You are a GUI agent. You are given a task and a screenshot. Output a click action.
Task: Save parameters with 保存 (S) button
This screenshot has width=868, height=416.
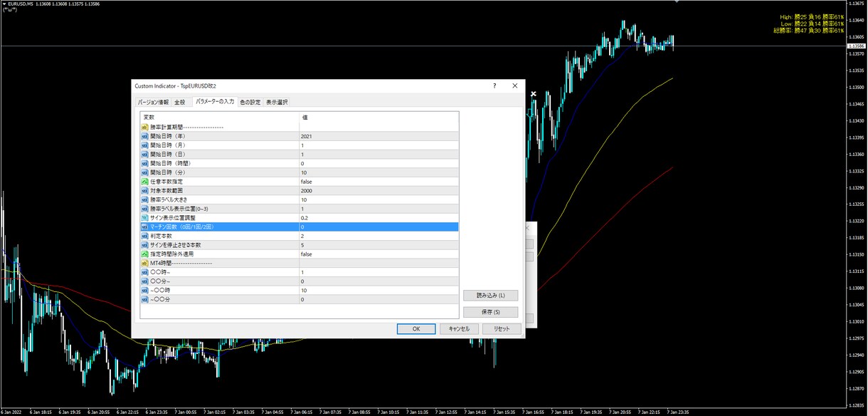click(490, 312)
